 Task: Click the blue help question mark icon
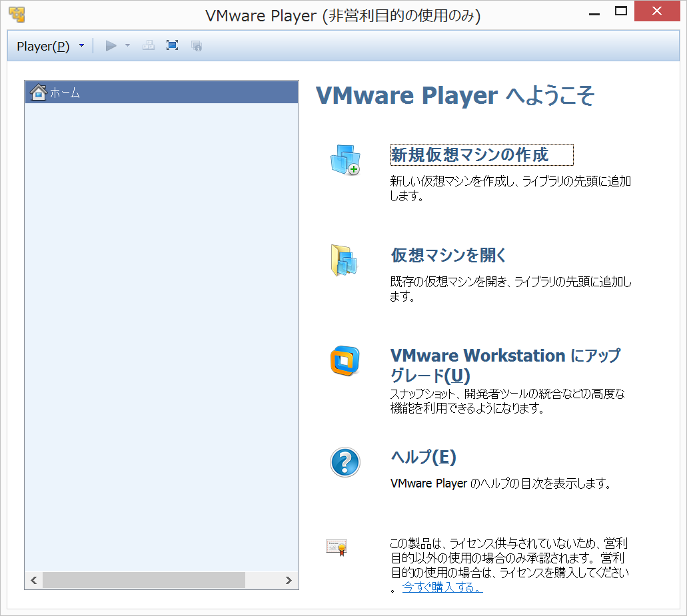[x=345, y=462]
